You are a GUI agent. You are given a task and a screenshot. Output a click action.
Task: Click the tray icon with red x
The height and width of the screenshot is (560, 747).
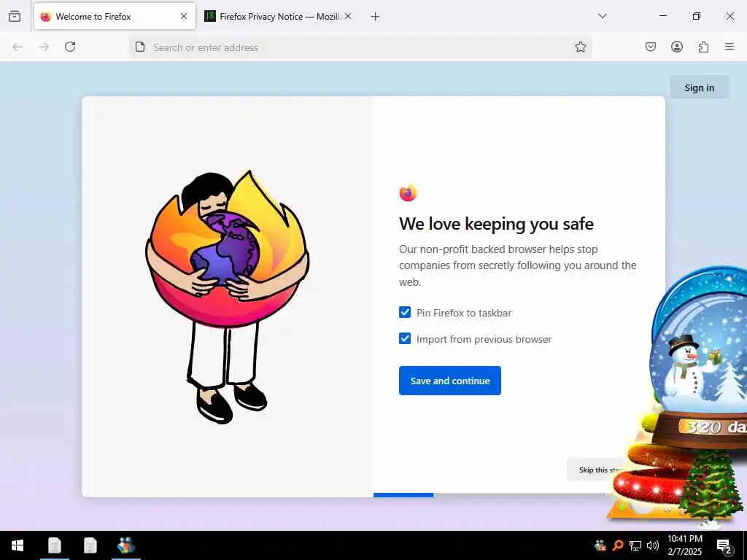tap(600, 545)
